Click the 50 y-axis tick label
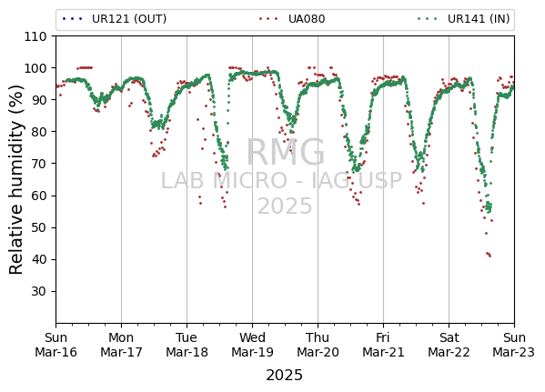This screenshot has height=392, width=545. pos(38,228)
